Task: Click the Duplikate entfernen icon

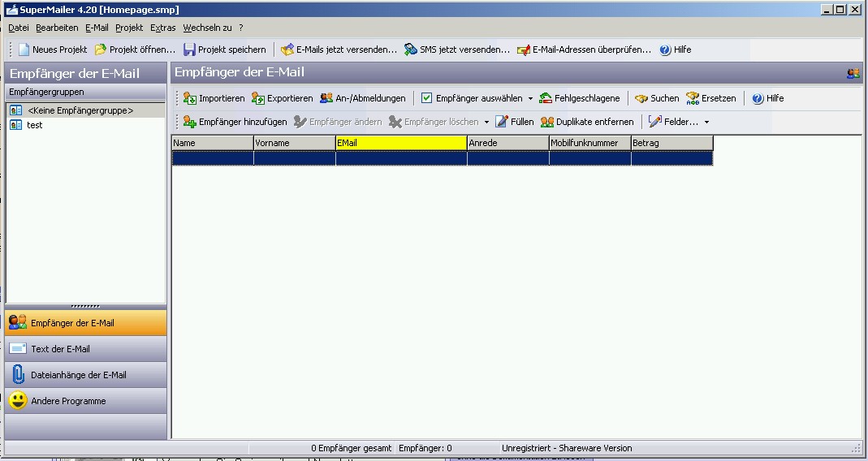Action: tap(547, 122)
